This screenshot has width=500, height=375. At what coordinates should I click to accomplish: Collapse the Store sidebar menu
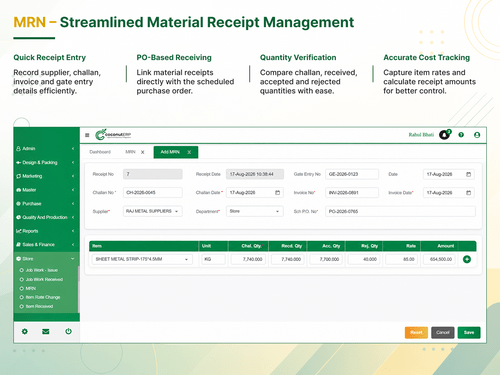tap(46, 259)
